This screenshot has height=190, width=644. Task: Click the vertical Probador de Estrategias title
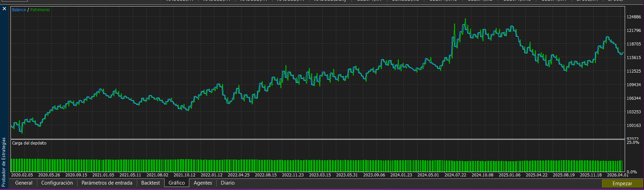[4, 161]
